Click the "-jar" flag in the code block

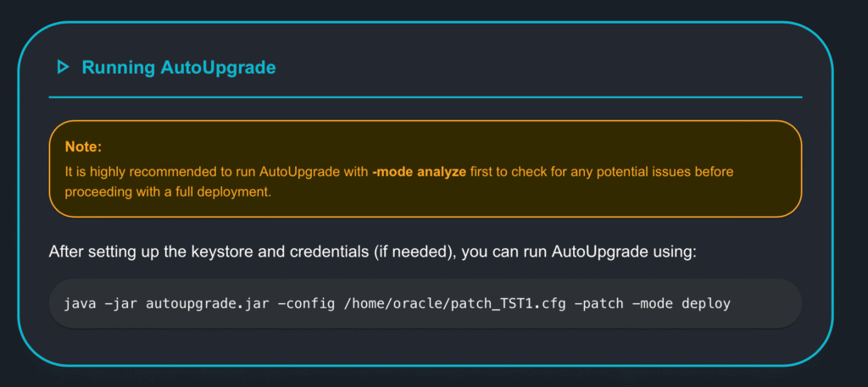[122, 302]
